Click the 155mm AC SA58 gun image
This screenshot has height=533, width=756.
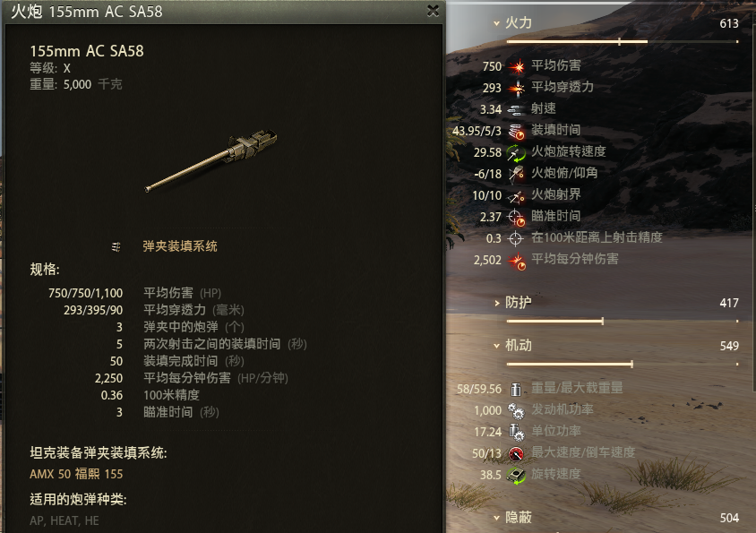[x=211, y=160]
